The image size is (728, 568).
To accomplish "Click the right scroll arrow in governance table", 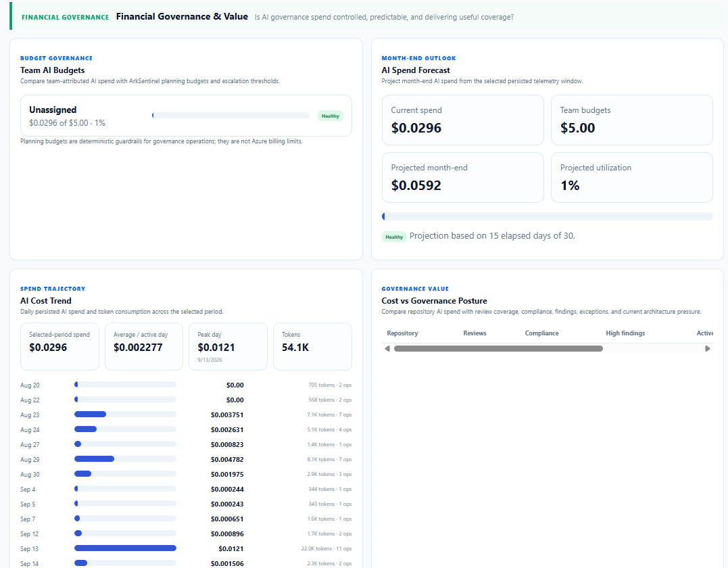I will click(x=707, y=349).
